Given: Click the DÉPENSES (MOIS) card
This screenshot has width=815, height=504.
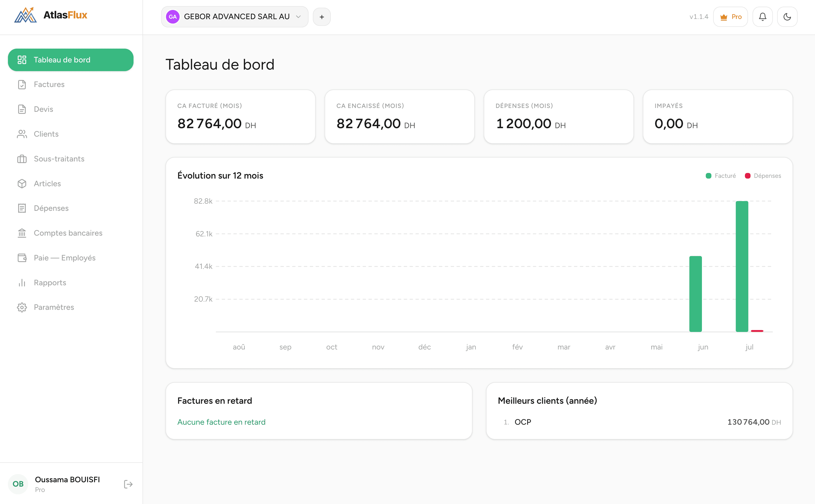Looking at the screenshot, I should [x=558, y=117].
